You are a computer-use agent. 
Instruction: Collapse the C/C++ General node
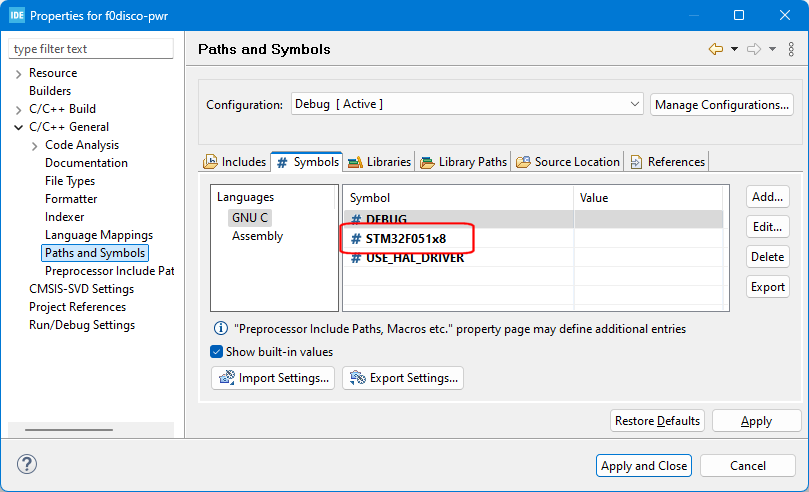(x=19, y=127)
